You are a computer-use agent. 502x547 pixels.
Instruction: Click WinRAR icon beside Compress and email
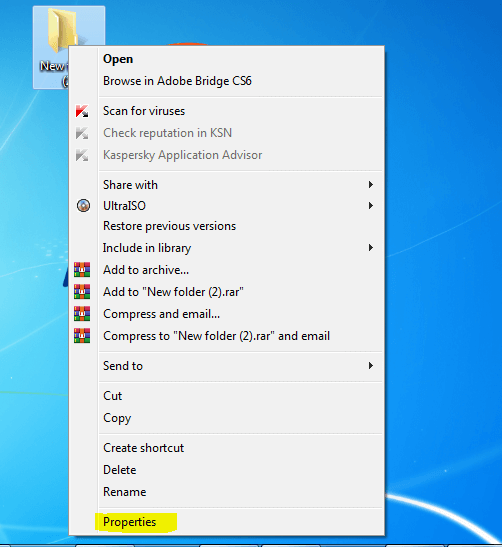pos(82,314)
